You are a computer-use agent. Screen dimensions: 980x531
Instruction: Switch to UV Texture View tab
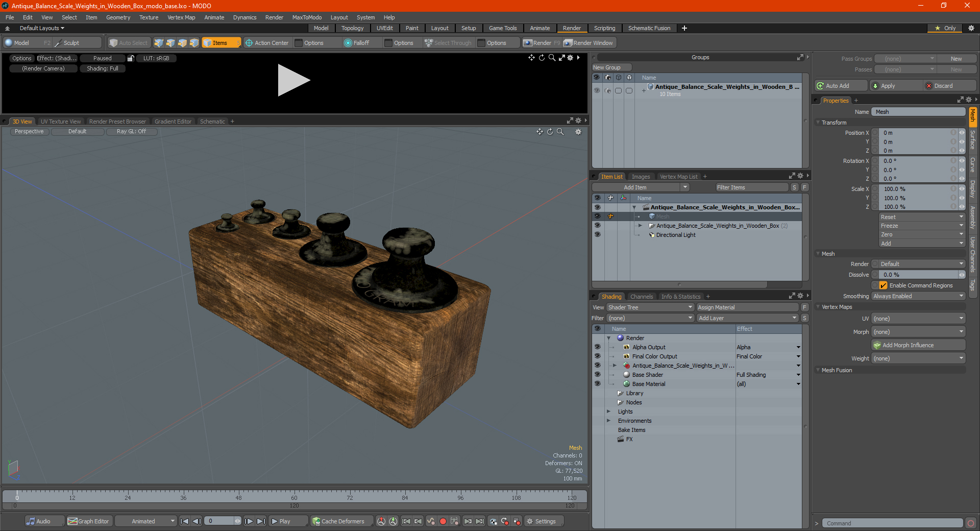tap(60, 122)
